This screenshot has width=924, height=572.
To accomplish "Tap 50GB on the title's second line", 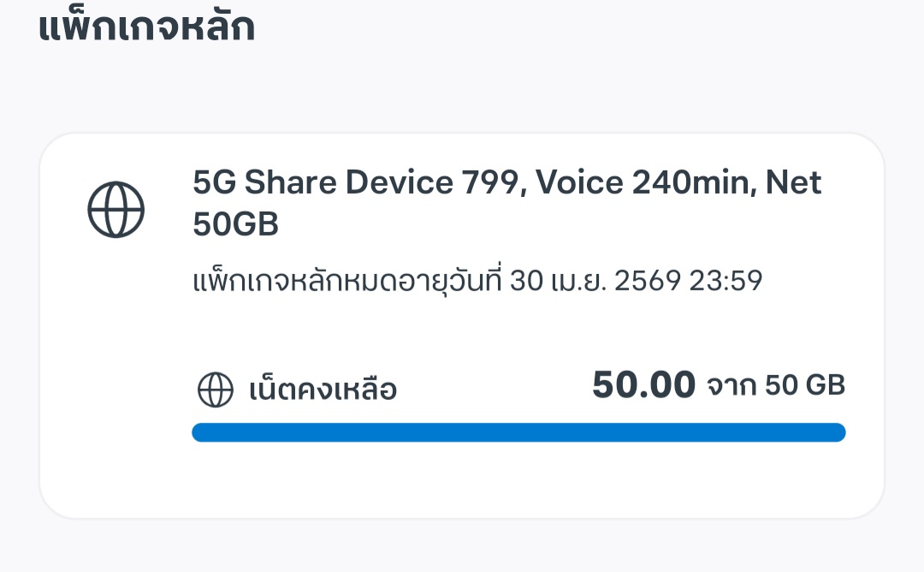I will (235, 224).
